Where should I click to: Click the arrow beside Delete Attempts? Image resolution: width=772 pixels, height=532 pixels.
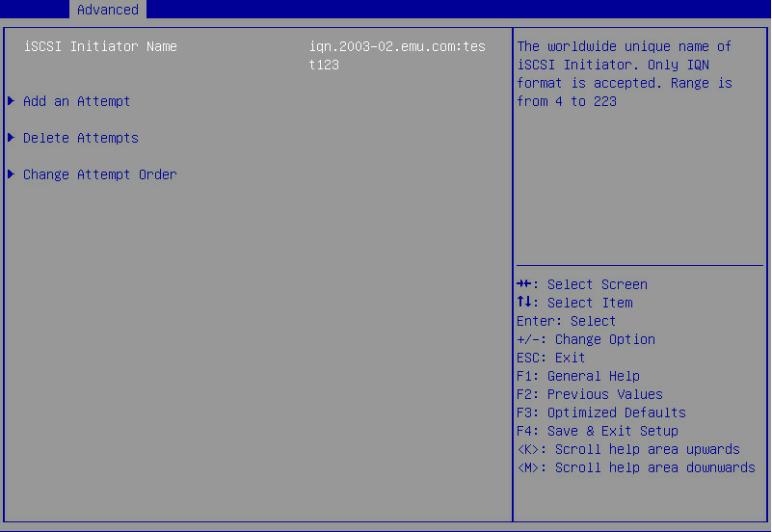(12, 137)
